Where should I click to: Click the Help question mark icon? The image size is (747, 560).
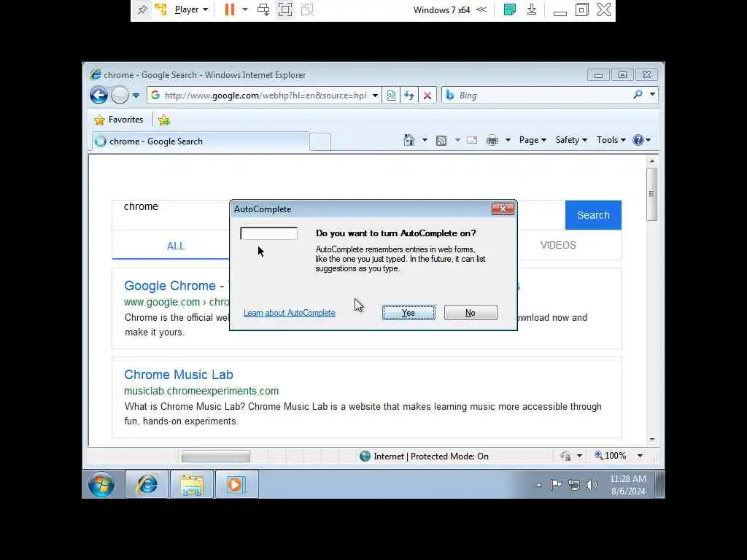638,140
